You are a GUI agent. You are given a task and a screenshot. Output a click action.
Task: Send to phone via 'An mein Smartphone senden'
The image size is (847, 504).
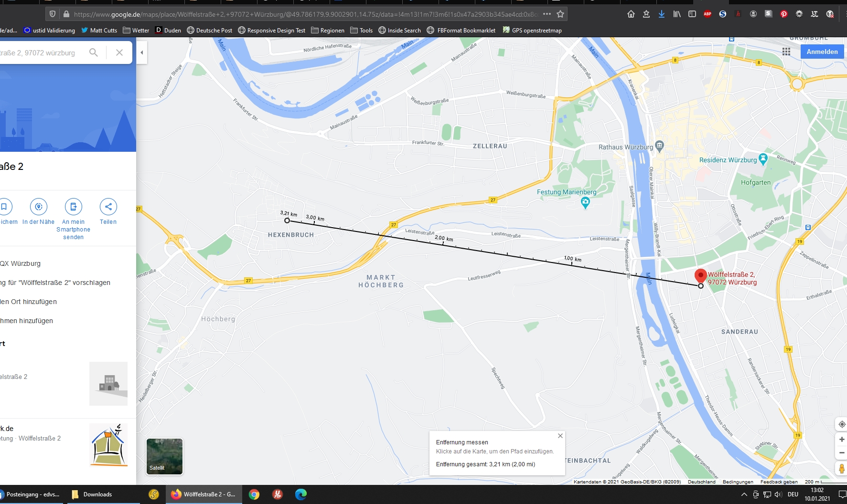point(74,207)
